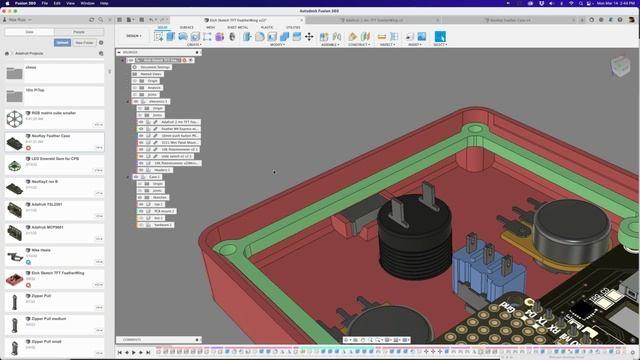Toggle visibility of Sketches folder
Image resolution: width=640 pixels, height=360 pixels.
tap(140, 198)
